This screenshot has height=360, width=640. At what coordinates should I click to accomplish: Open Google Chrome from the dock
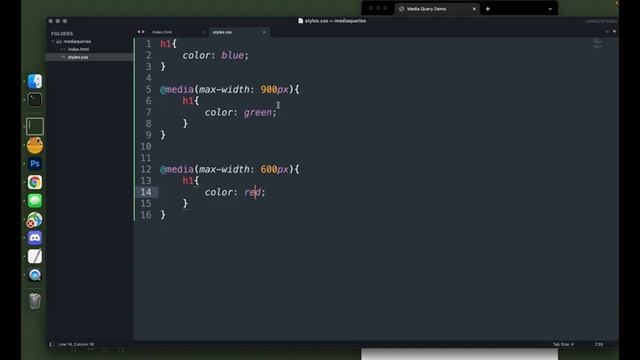coord(35,182)
